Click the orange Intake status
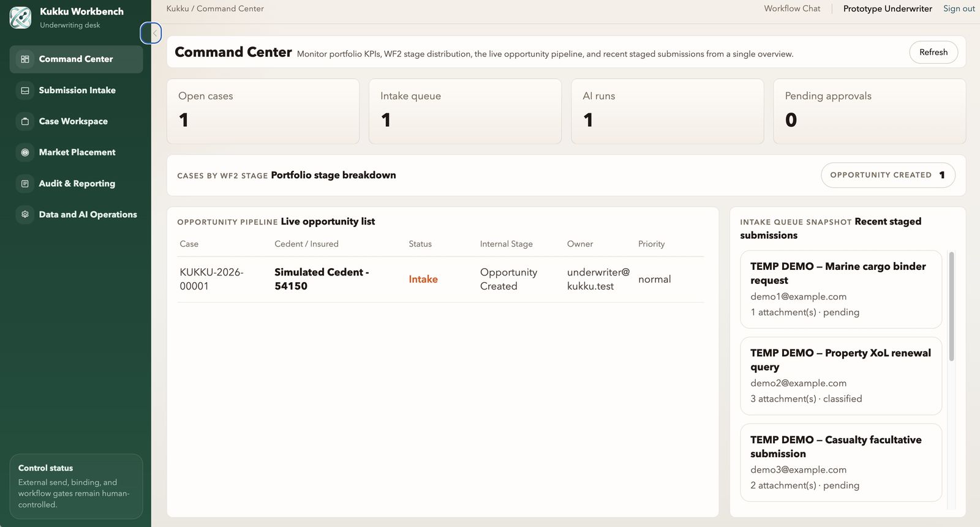The image size is (980, 527). click(x=423, y=279)
